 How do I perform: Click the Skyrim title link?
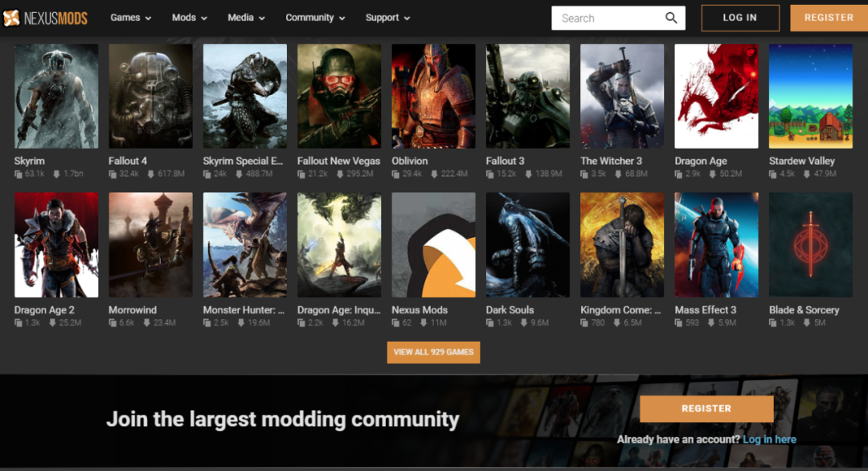[30, 161]
